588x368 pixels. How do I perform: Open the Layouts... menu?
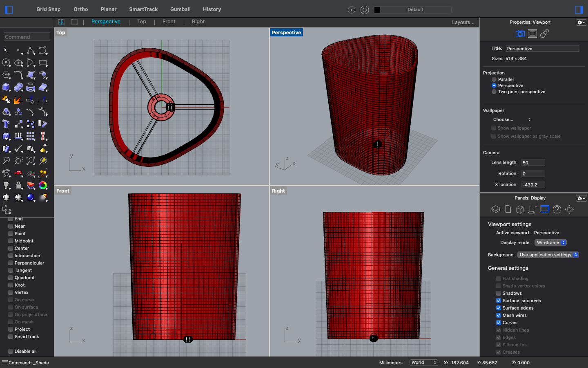[463, 22]
